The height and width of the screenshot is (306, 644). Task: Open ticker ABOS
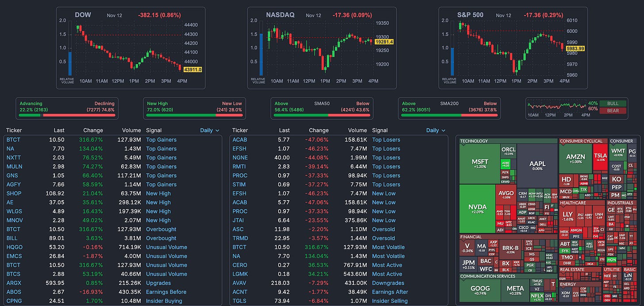tap(14, 292)
